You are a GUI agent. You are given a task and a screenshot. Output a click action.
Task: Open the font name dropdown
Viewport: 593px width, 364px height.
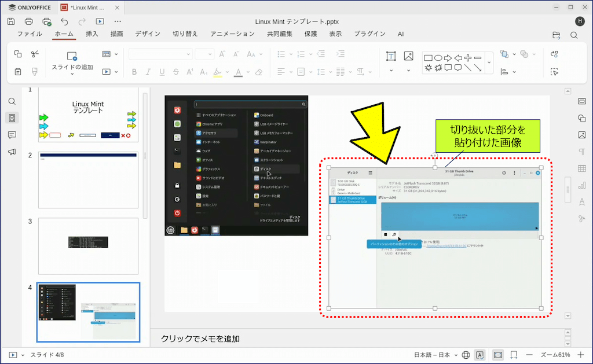(x=160, y=54)
